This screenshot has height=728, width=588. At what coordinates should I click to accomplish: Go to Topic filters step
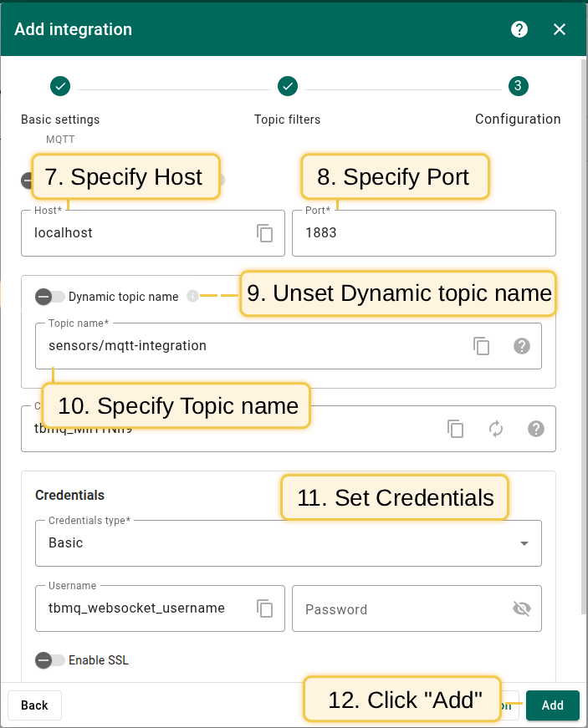pos(287,86)
